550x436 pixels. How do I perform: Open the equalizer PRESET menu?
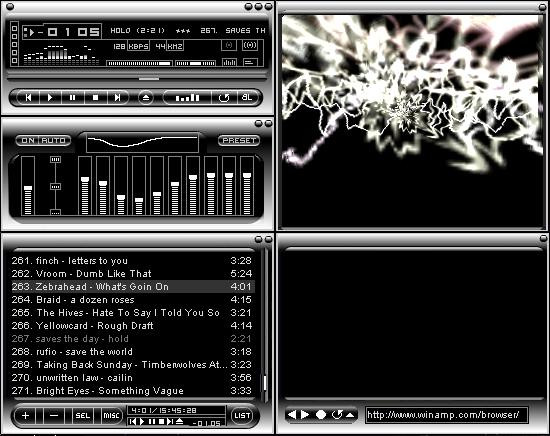pyautogui.click(x=239, y=140)
